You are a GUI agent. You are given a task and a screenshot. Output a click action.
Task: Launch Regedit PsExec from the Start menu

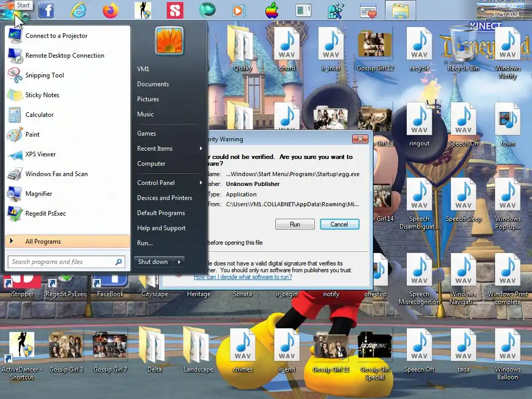pos(68,214)
